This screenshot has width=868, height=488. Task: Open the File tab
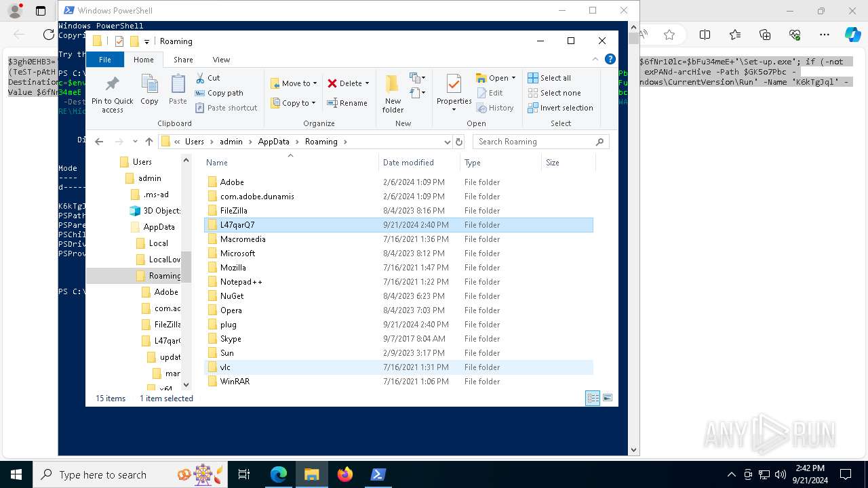click(105, 60)
